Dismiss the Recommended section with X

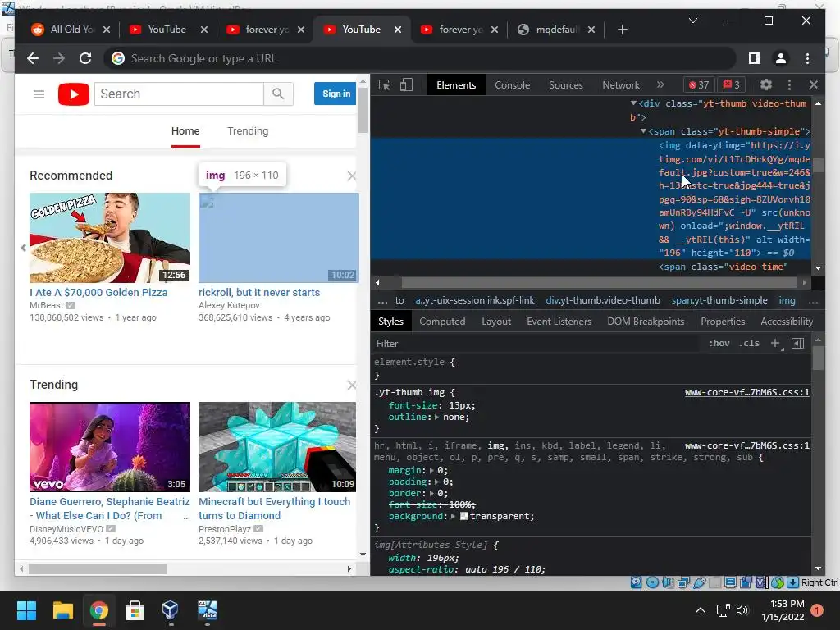(x=351, y=176)
